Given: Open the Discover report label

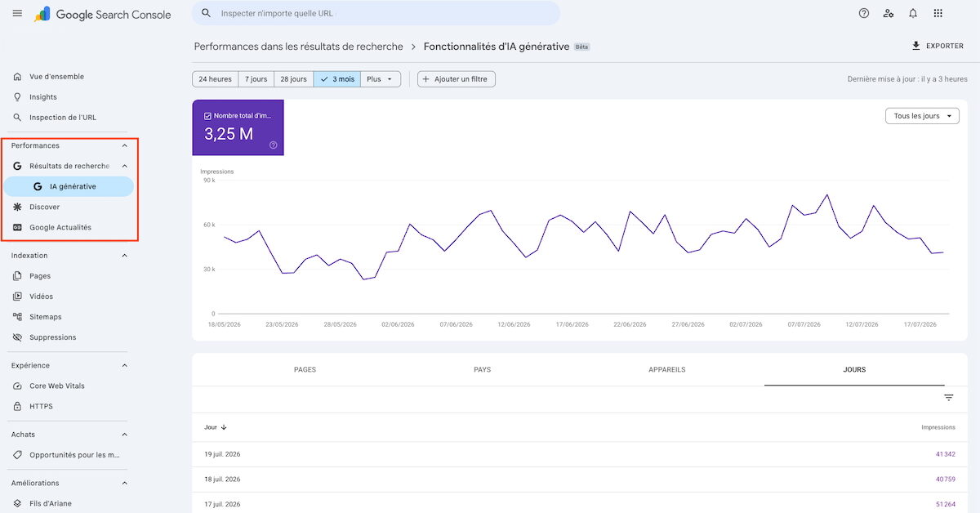Looking at the screenshot, I should click(45, 207).
